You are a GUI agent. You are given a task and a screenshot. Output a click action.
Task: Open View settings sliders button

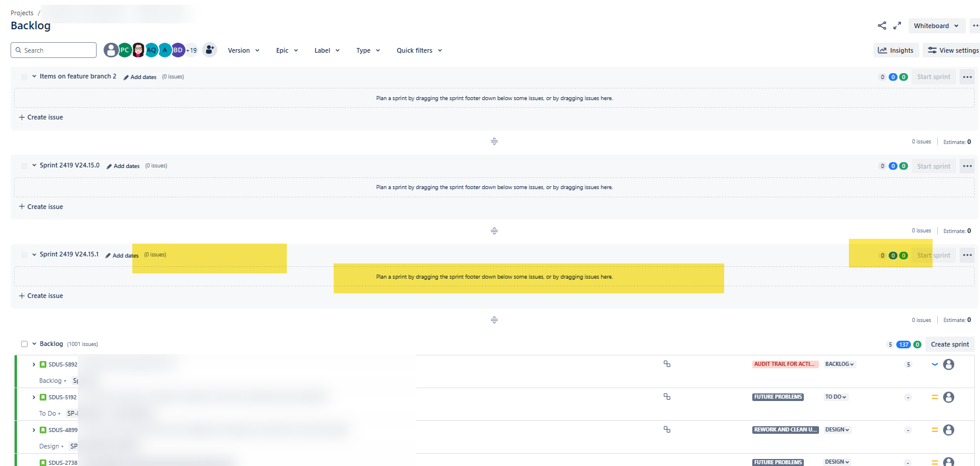point(953,50)
